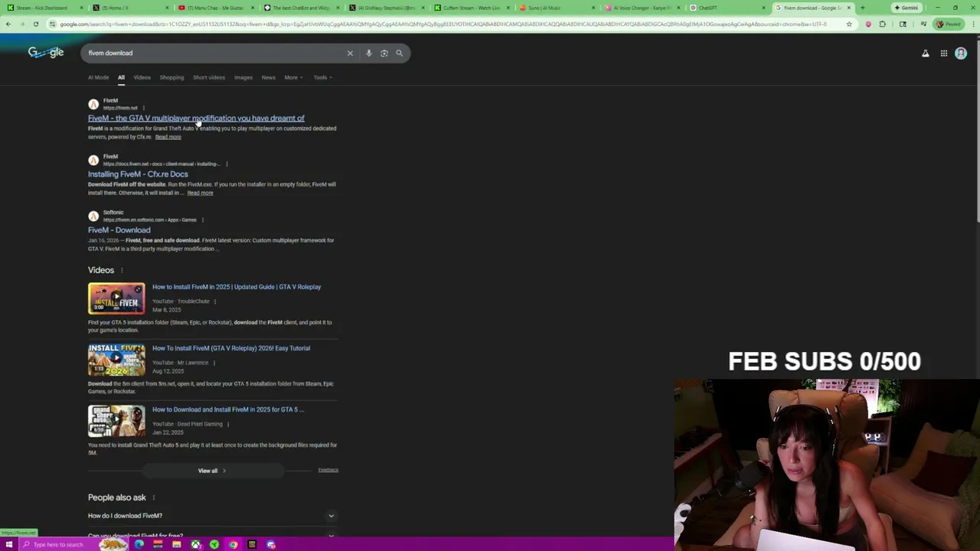Select the Images search filter
980x551 pixels.
click(243, 77)
